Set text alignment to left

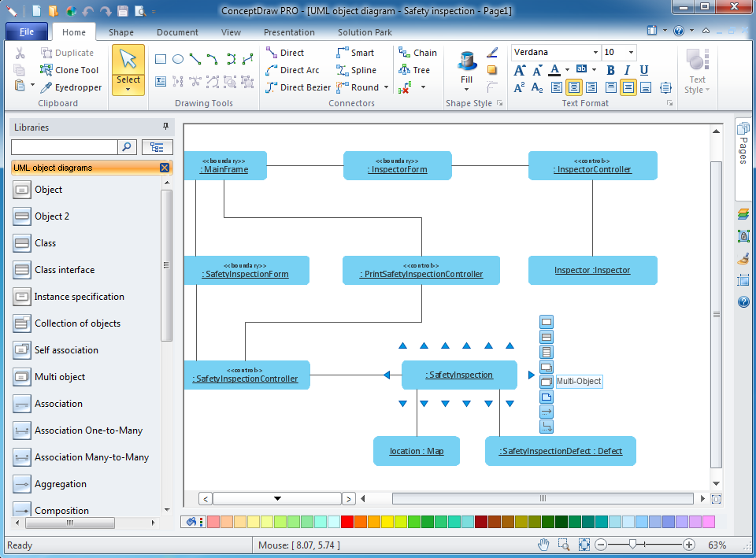pyautogui.click(x=557, y=87)
